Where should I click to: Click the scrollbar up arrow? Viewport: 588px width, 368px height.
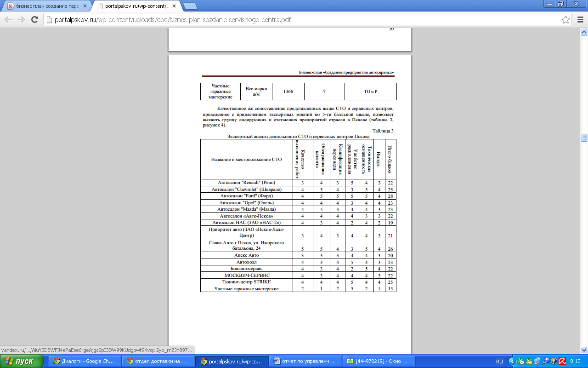tap(584, 32)
